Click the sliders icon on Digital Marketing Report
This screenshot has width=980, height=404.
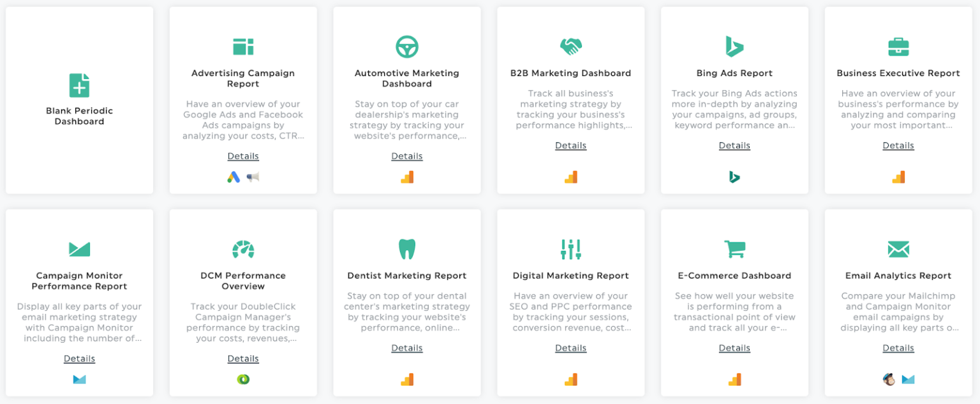click(x=570, y=249)
